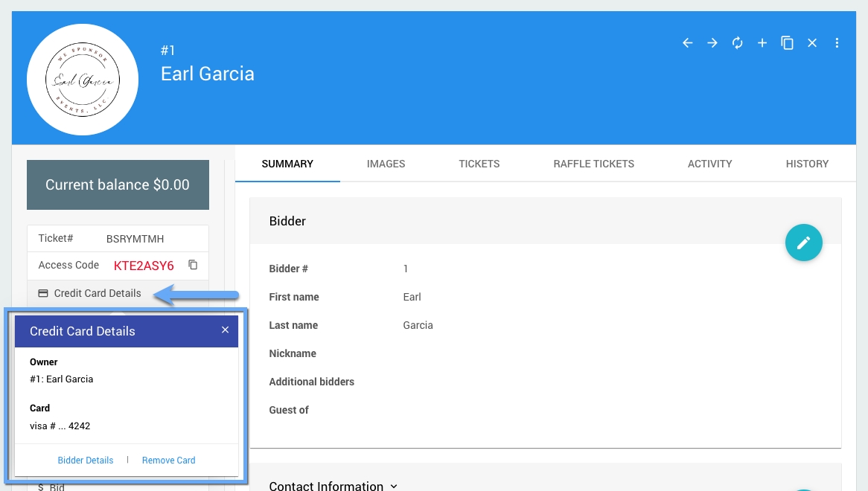Open the History tab

point(807,164)
